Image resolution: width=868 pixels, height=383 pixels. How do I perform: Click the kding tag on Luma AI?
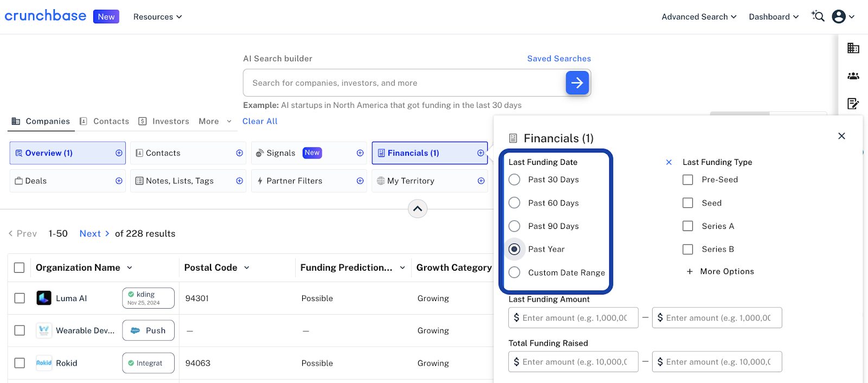[149, 298]
